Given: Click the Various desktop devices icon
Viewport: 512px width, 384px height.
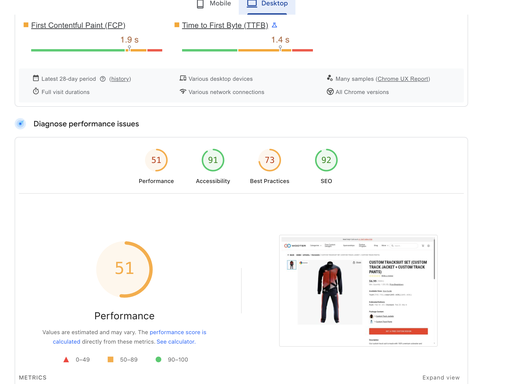Looking at the screenshot, I should tap(183, 78).
